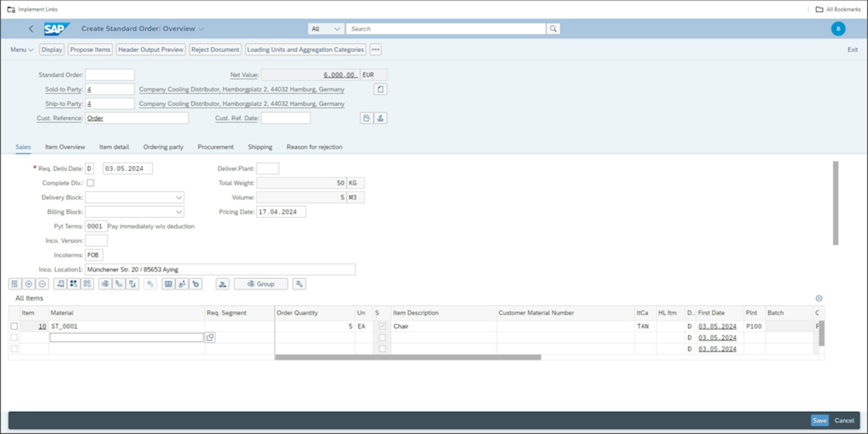The image size is (868, 434).
Task: Open table settings gear for All Items
Action: point(819,298)
